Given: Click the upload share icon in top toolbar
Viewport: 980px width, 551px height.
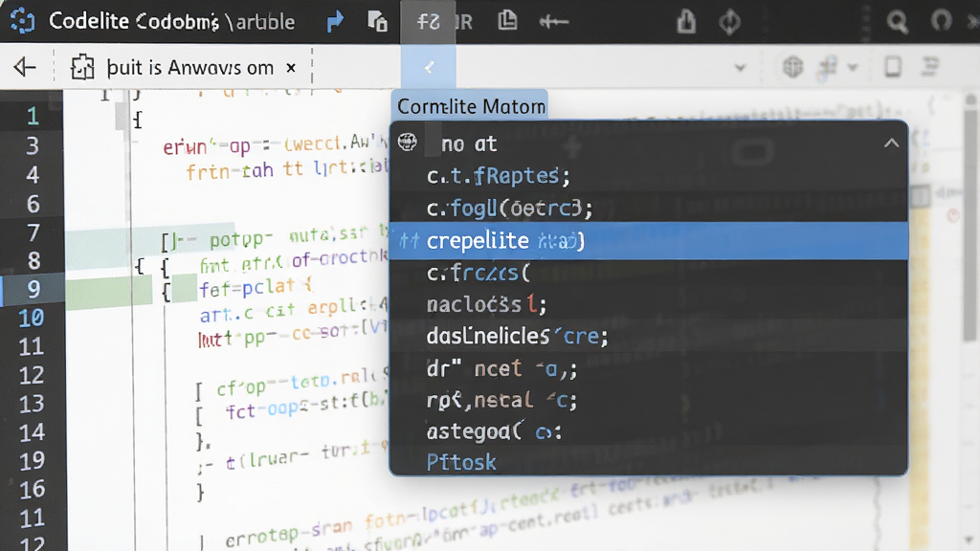Looking at the screenshot, I should pyautogui.click(x=686, y=21).
